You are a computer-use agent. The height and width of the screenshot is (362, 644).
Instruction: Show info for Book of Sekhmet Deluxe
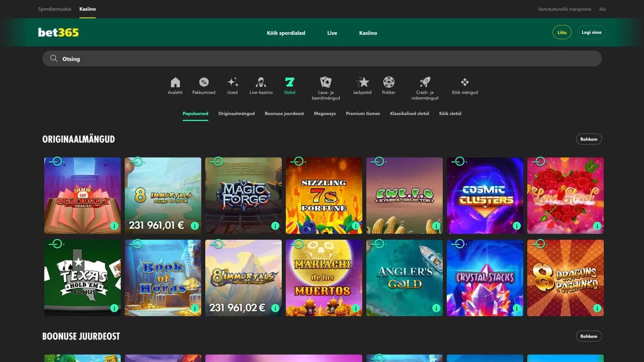(114, 226)
